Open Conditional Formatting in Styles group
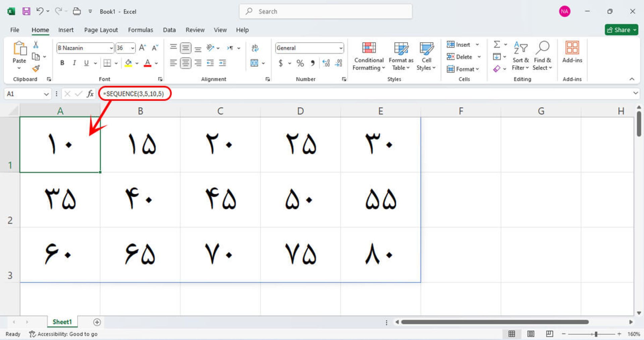The width and height of the screenshot is (644, 340). point(369,56)
